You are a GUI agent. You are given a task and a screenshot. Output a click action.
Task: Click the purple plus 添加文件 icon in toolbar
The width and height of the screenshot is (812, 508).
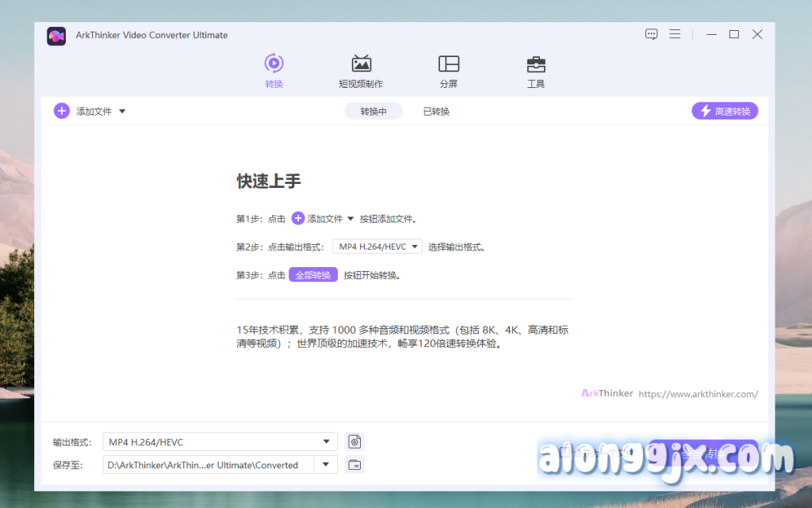point(62,111)
